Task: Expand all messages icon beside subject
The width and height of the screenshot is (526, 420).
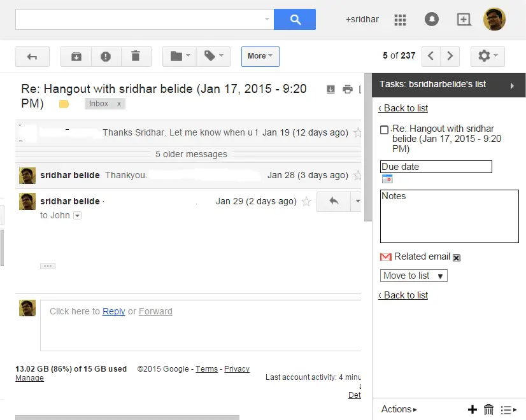Action: pyautogui.click(x=331, y=89)
